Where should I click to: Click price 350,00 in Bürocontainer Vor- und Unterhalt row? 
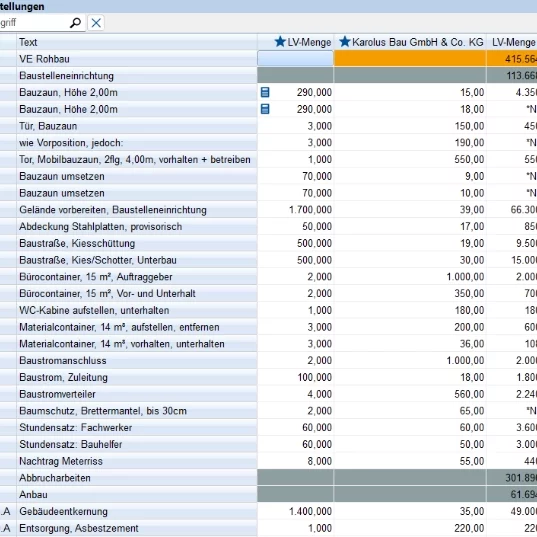[469, 294]
